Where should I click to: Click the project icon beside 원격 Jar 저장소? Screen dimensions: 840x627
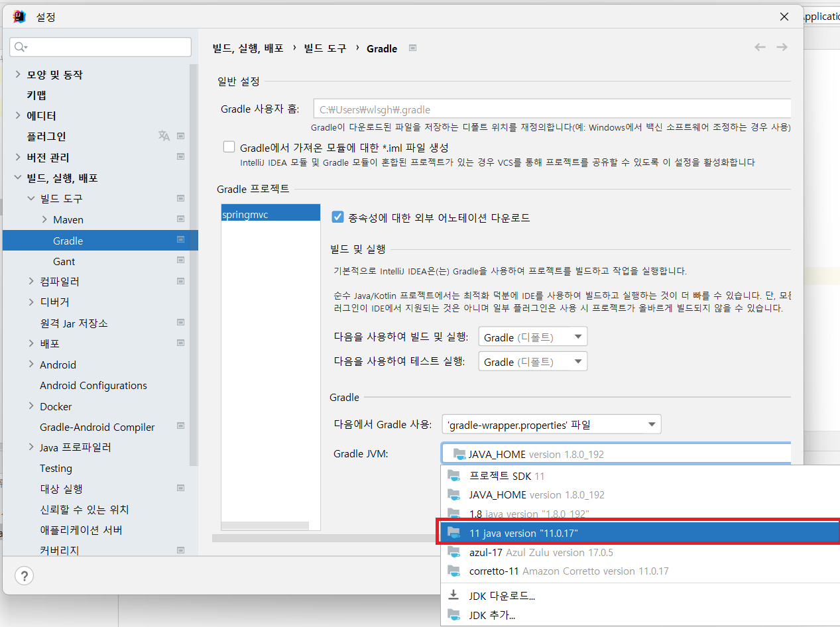point(180,322)
